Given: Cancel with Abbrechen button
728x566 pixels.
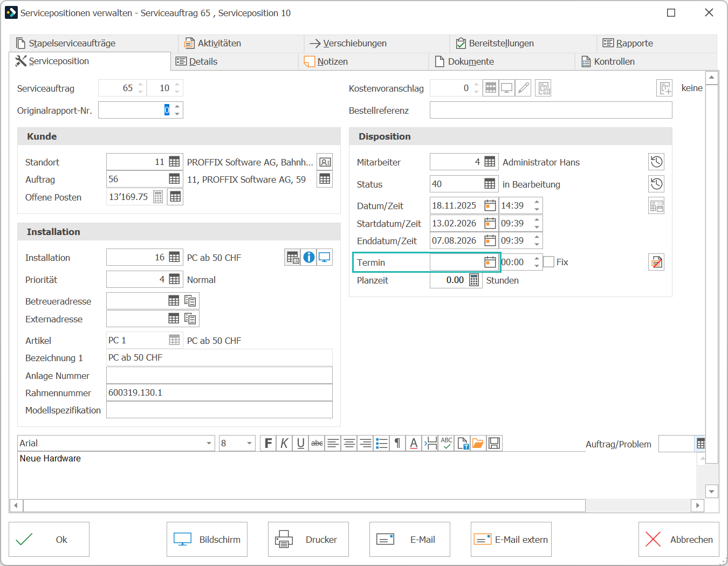Looking at the screenshot, I should [679, 539].
